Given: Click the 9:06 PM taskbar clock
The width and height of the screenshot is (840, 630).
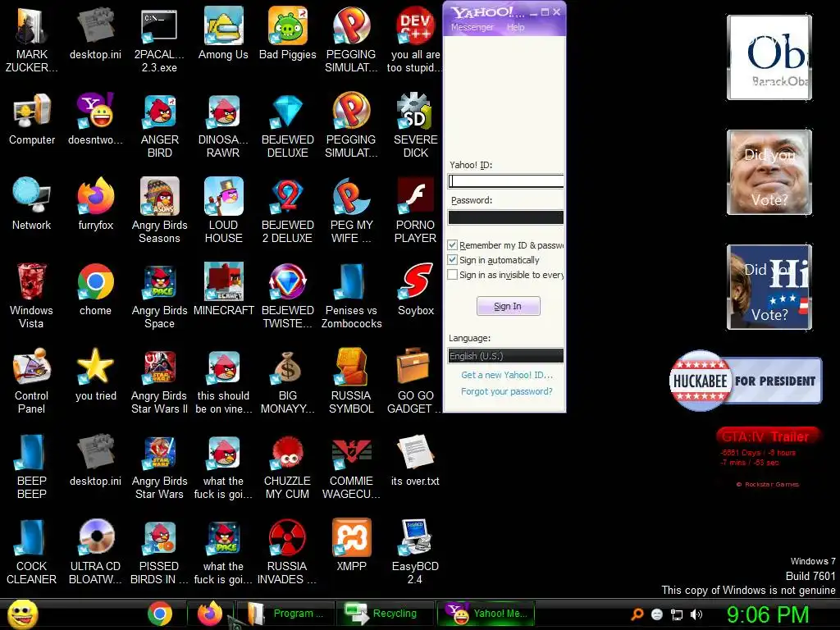Looking at the screenshot, I should click(768, 614).
